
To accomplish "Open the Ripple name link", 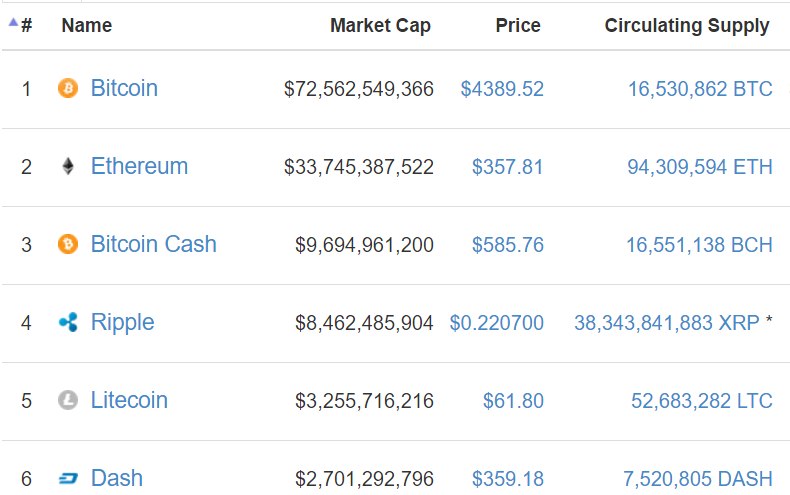I will click(x=122, y=323).
